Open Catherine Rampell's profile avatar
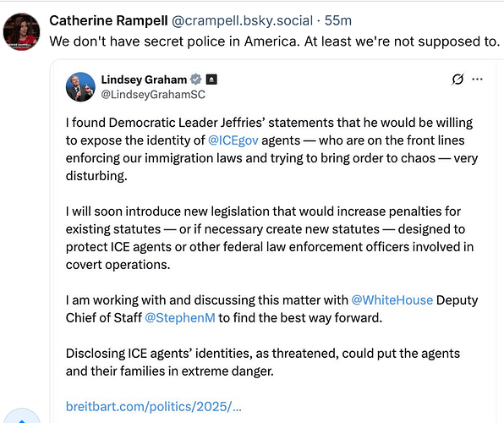Viewport: 504px width, 423px height. click(x=21, y=32)
